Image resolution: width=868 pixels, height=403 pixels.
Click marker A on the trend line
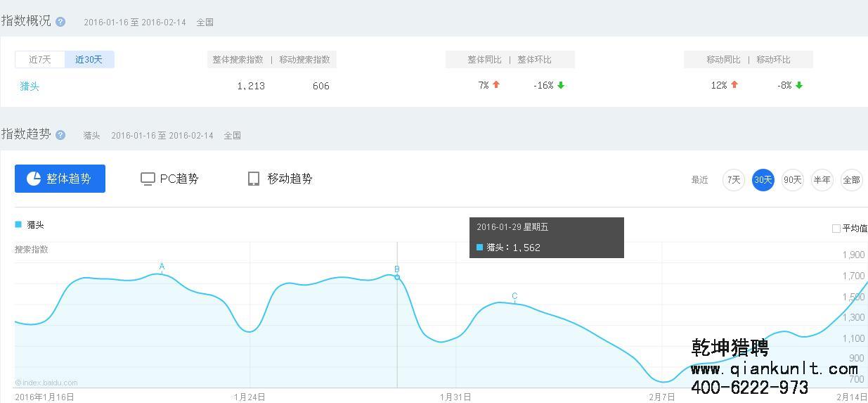(x=162, y=267)
